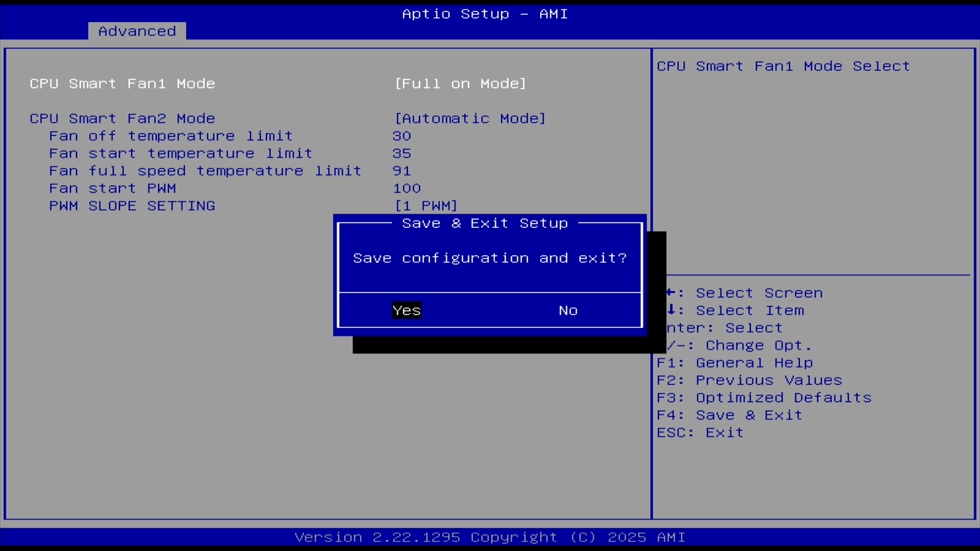Viewport: 980px width, 551px height.
Task: Confirm save by choosing Yes
Action: coord(407,310)
